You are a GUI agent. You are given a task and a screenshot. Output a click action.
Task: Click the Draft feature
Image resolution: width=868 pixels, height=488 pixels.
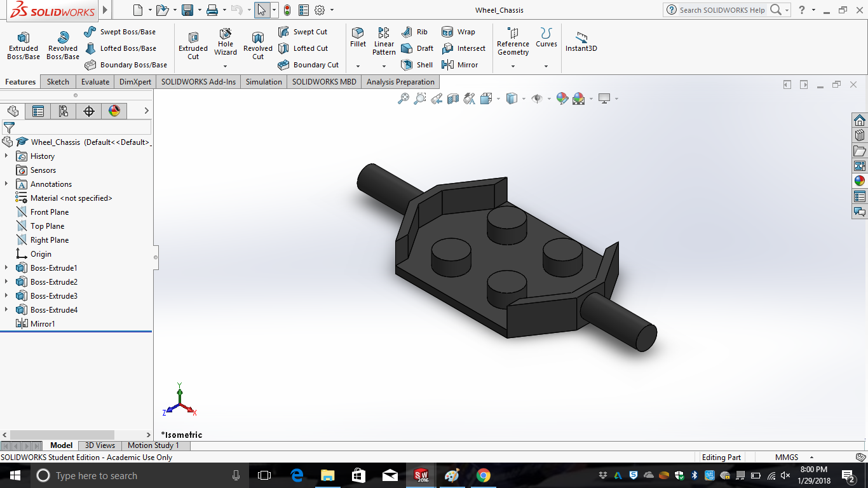(x=417, y=48)
